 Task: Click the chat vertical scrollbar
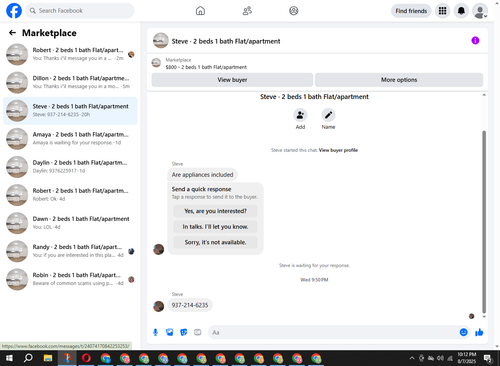click(x=484, y=222)
